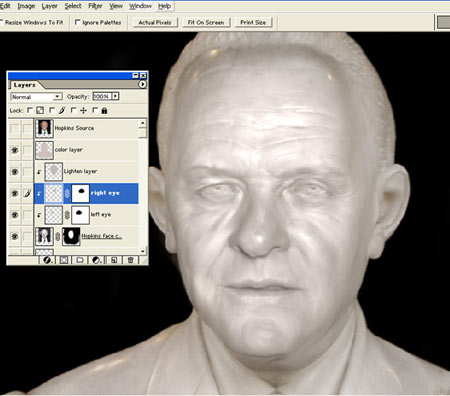Enable lock image pixels checkbox
Image resolution: width=450 pixels, height=396 pixels.
[x=52, y=110]
